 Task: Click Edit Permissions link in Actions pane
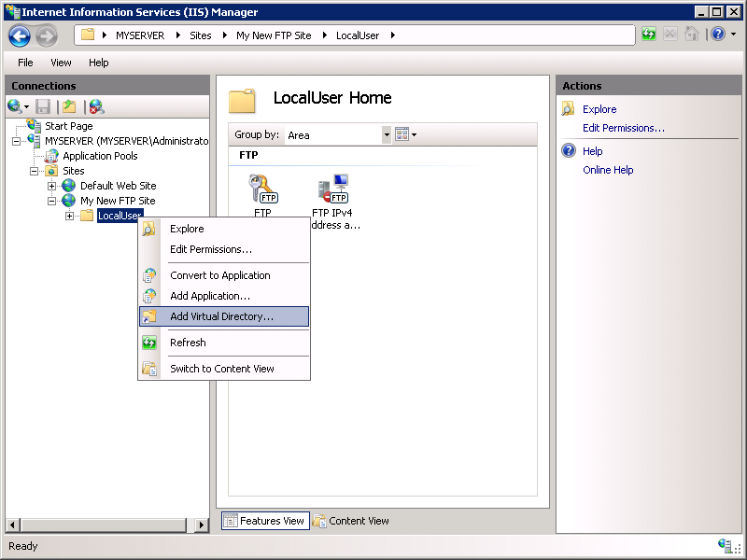pos(623,128)
